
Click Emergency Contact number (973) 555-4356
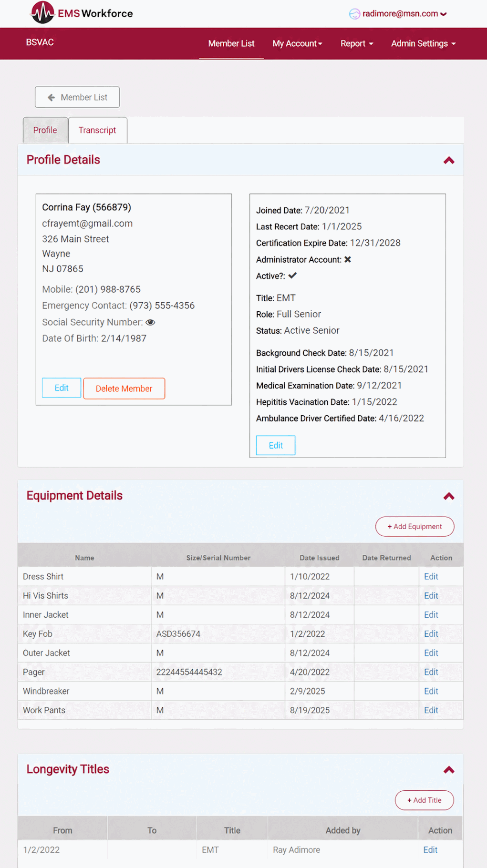click(x=162, y=306)
